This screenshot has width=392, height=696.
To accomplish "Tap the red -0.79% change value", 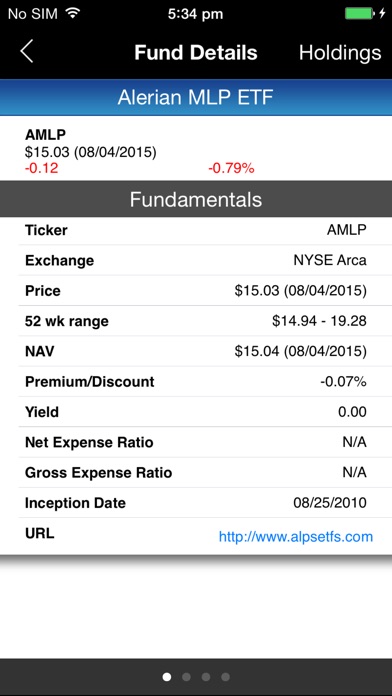I will pos(231,169).
